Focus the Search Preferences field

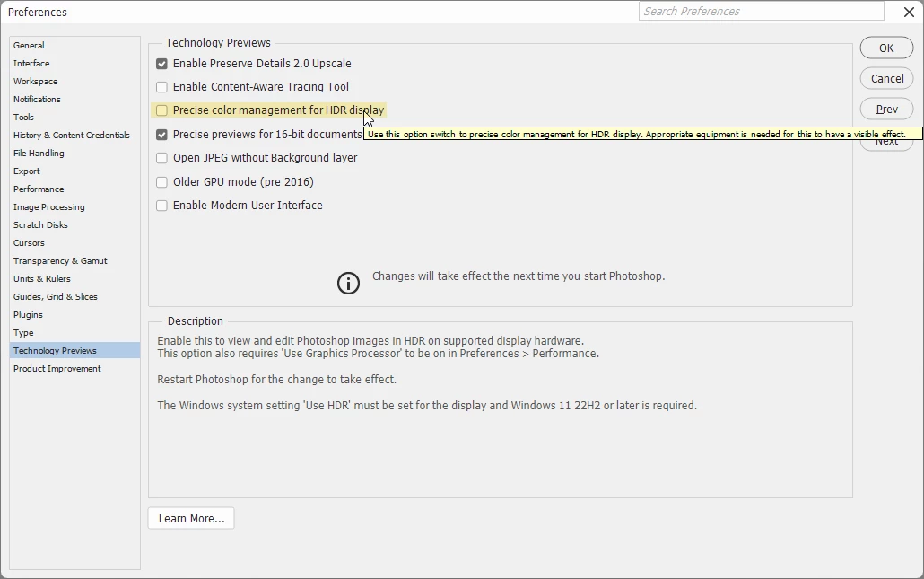click(x=762, y=11)
